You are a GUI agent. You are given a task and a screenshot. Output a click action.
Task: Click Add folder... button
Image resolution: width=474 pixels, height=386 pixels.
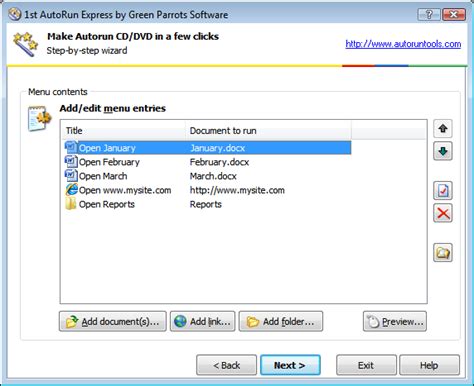[281, 321]
